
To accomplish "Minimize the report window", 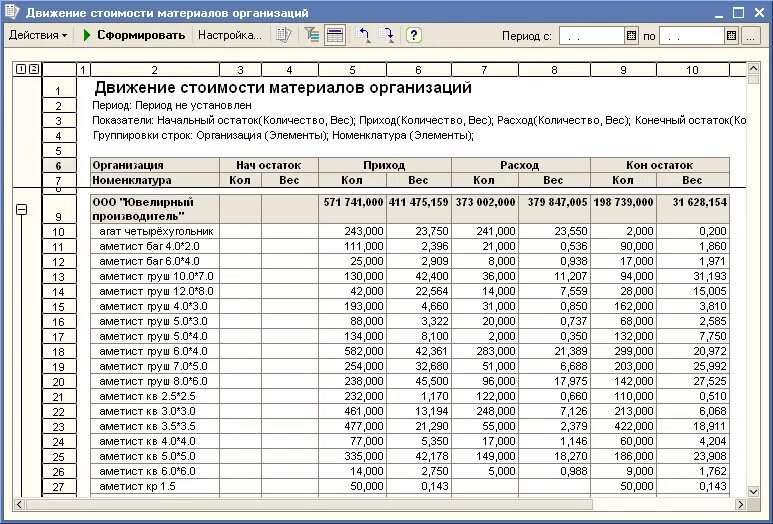I will [718, 13].
